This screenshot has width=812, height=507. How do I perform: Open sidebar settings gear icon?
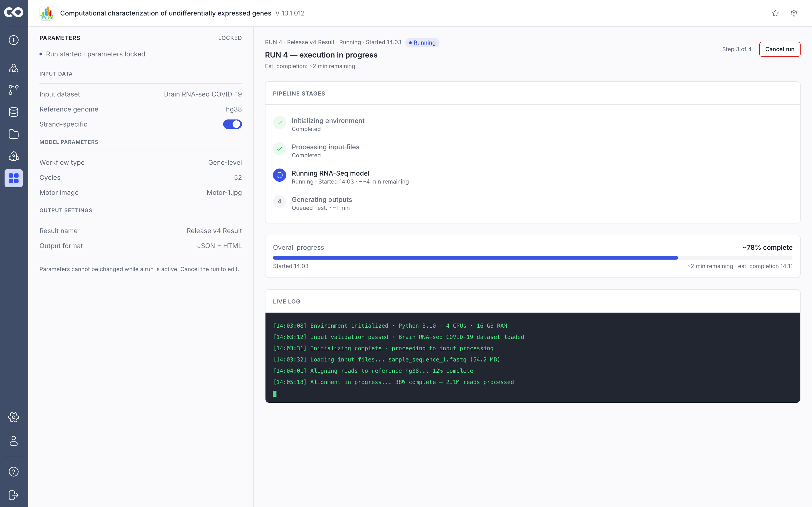[14, 417]
